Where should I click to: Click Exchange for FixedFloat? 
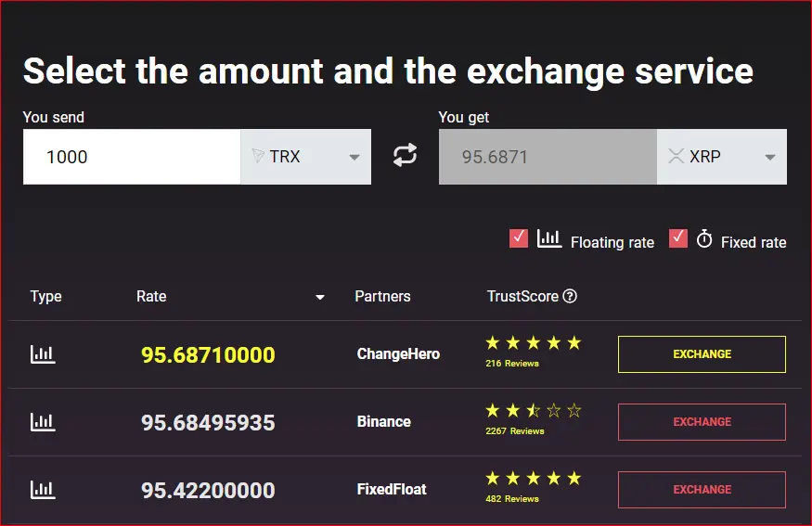(x=702, y=490)
